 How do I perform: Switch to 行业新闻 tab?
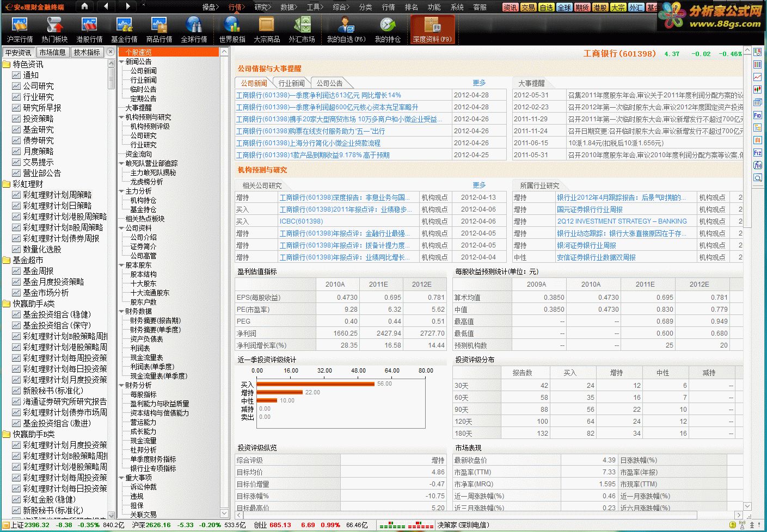point(292,83)
